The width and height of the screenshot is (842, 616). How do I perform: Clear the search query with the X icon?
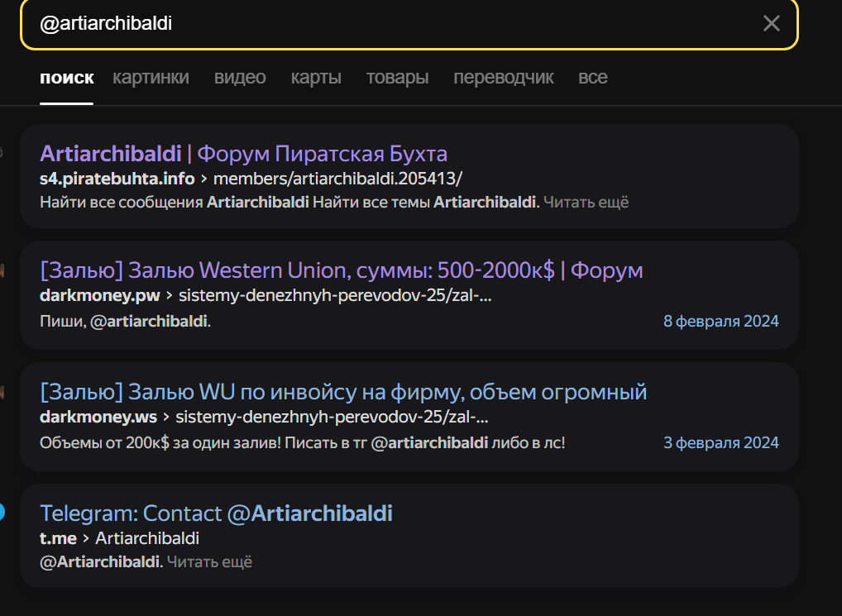[771, 23]
